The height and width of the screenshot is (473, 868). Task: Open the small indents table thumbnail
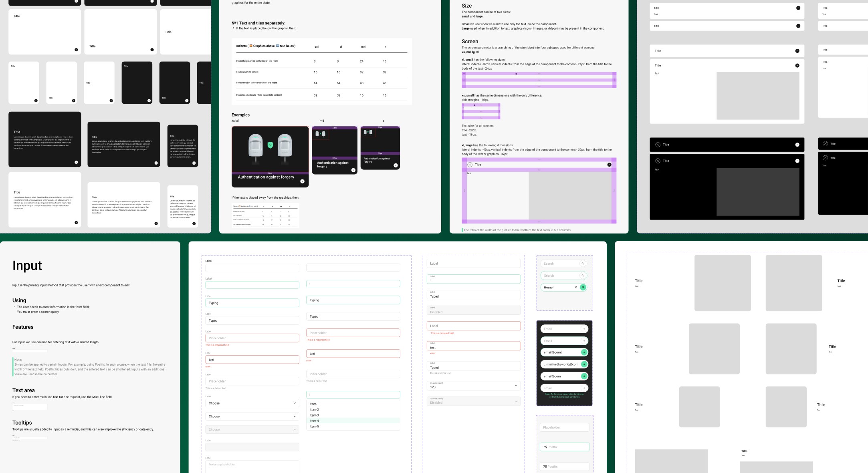point(265,215)
